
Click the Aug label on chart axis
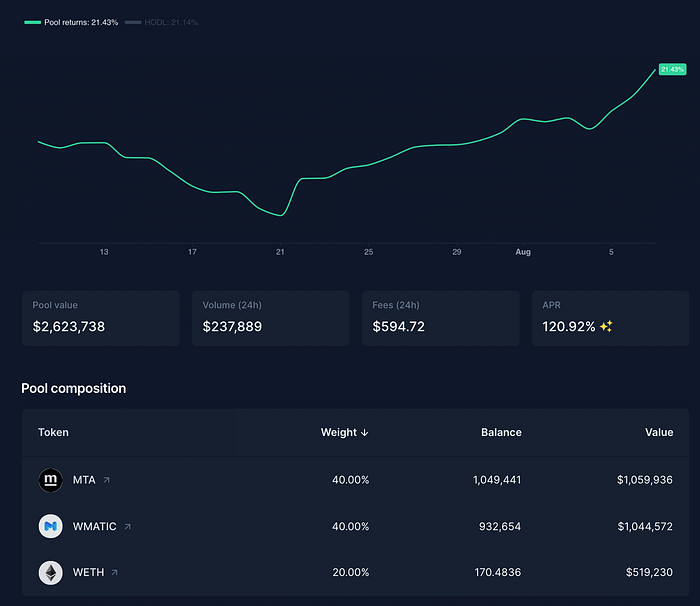coord(523,252)
